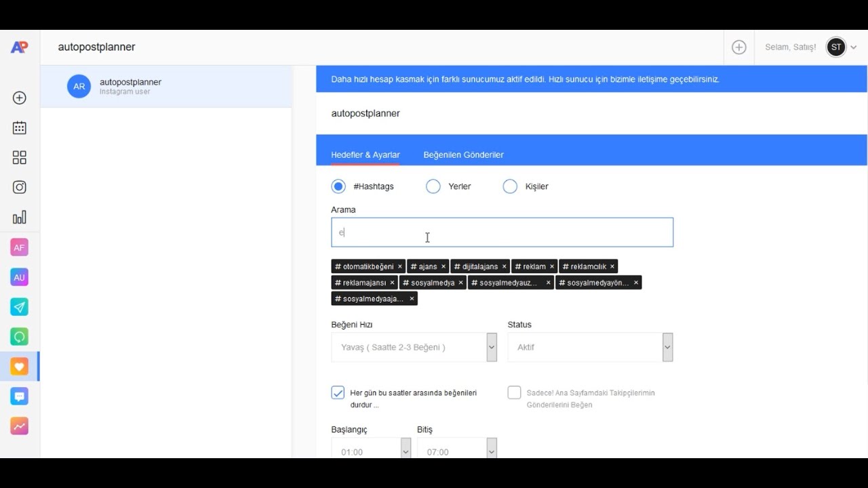Remove the sosyalmedya hashtag tag
The height and width of the screenshot is (488, 868).
[x=460, y=283]
